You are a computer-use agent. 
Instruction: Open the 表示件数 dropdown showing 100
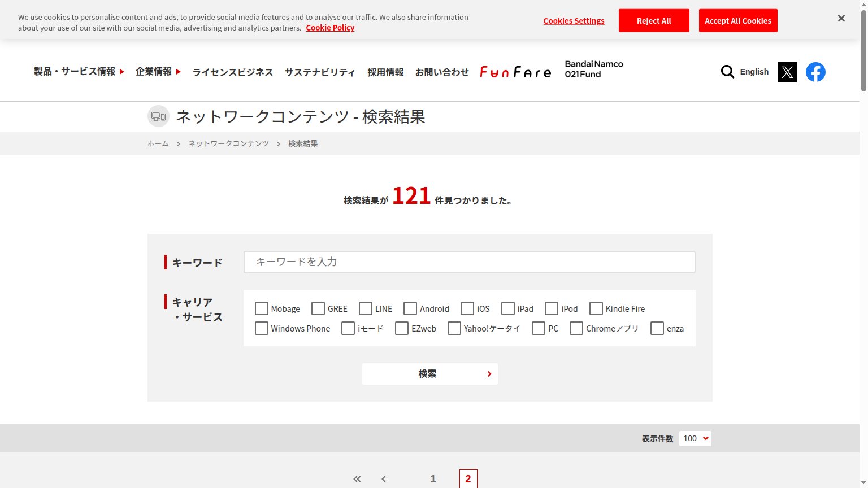(695, 438)
